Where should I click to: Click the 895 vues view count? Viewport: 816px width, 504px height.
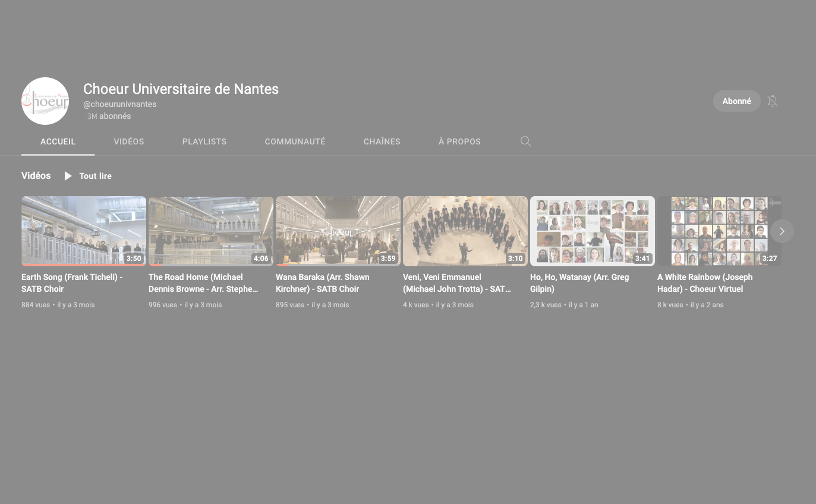tap(290, 305)
